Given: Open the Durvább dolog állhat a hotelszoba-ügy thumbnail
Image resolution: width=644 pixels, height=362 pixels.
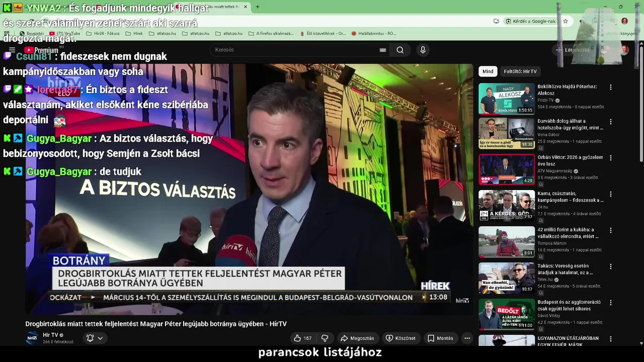Looking at the screenshot, I should [x=506, y=133].
